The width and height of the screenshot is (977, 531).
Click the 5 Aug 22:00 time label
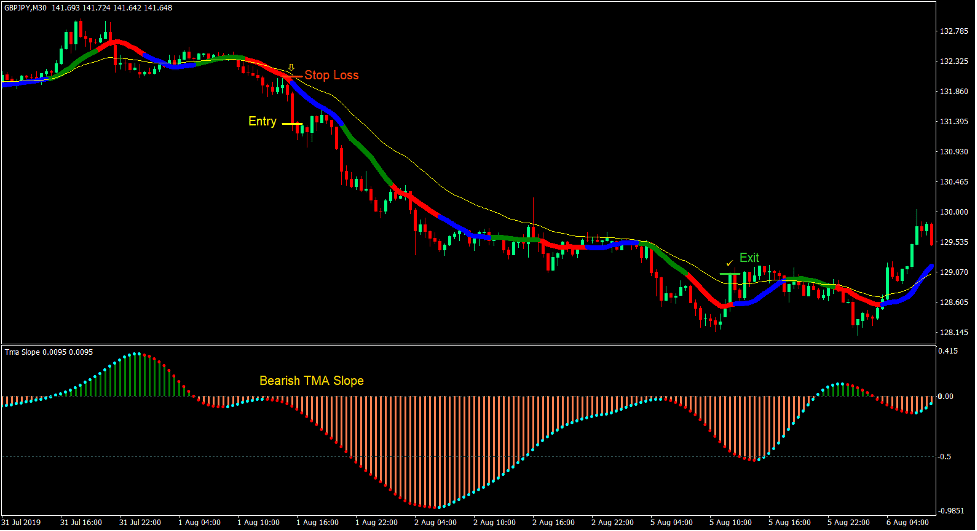tap(849, 522)
